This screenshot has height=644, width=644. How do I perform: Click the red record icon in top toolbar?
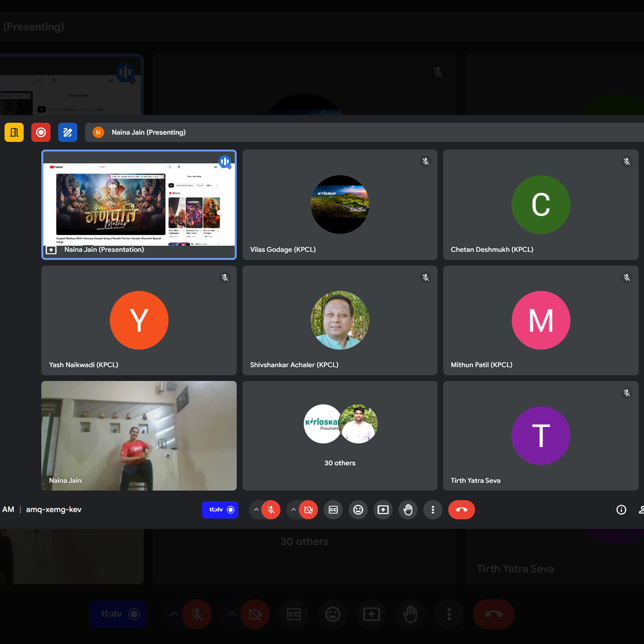[x=41, y=132]
